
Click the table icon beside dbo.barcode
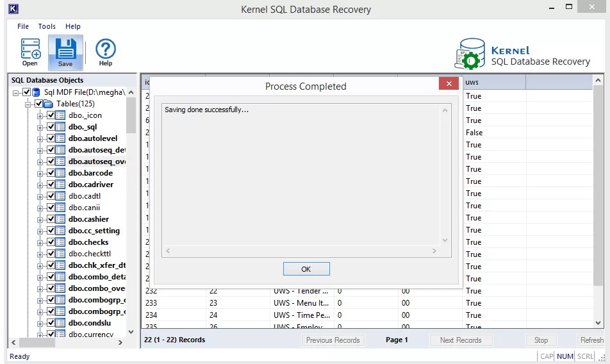60,172
